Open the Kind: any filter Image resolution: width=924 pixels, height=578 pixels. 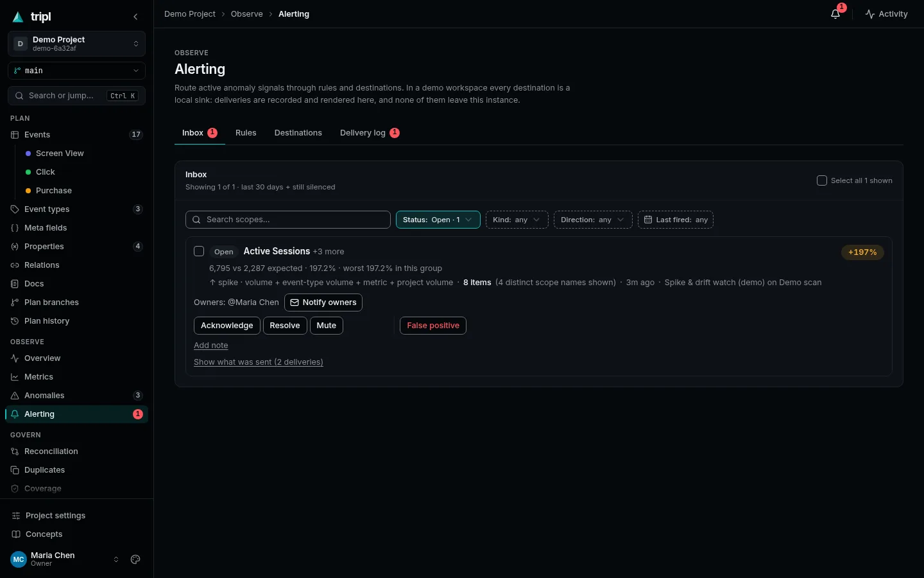click(517, 220)
